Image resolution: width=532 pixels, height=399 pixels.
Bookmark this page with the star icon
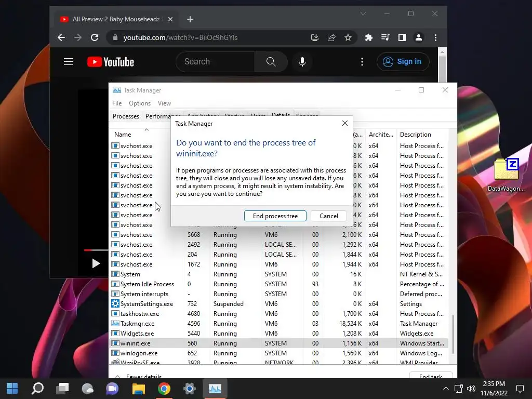click(x=348, y=37)
